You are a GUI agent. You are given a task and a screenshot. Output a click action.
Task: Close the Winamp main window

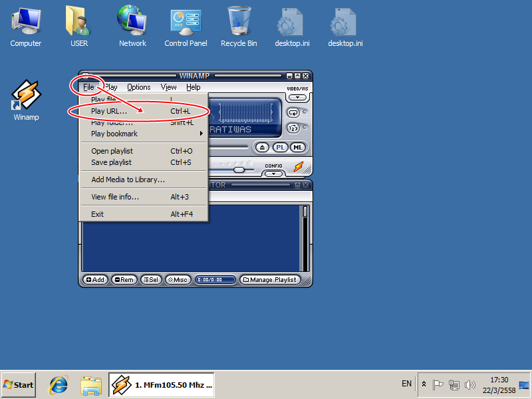pyautogui.click(x=305, y=76)
